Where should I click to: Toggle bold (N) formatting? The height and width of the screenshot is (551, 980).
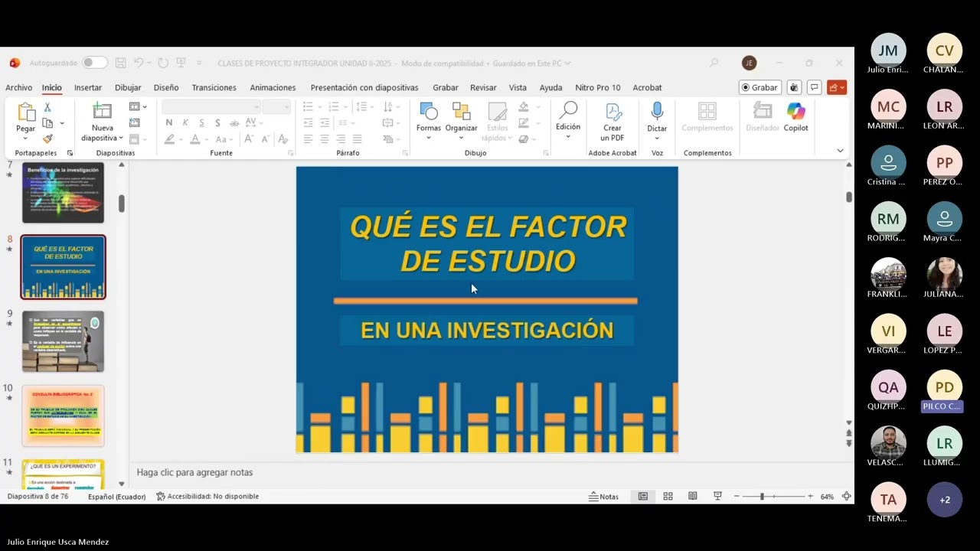[x=169, y=122]
